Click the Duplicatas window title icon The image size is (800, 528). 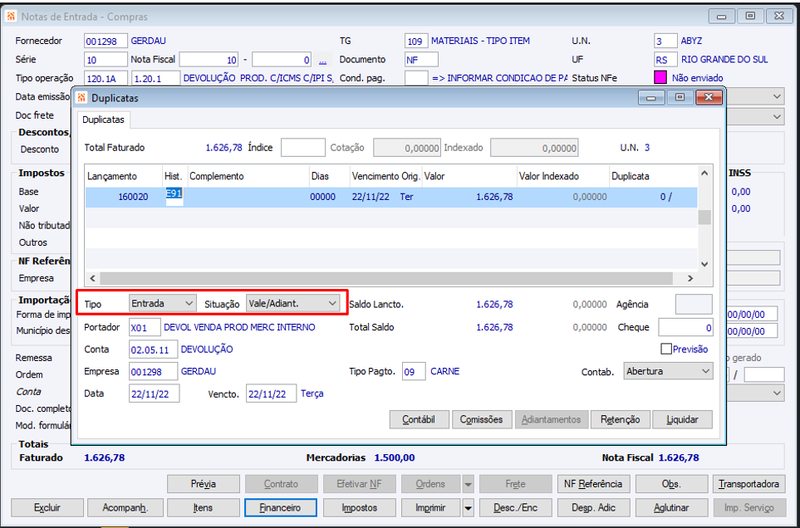82,97
